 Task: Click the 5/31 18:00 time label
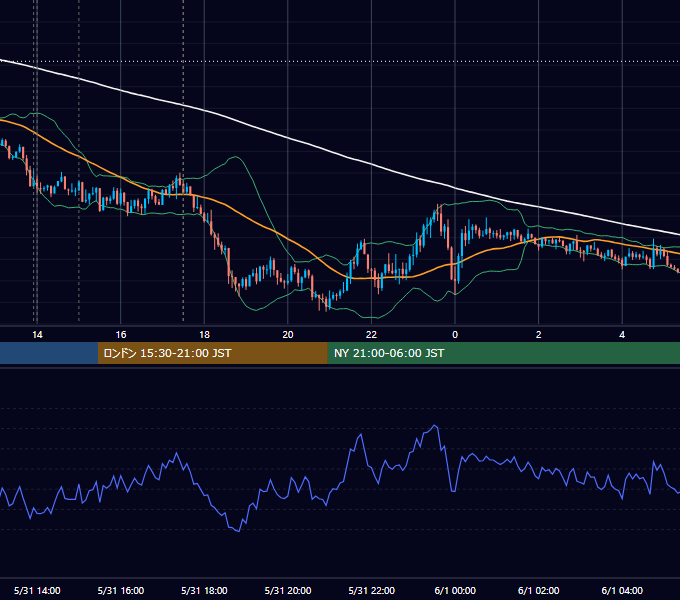tap(204, 590)
